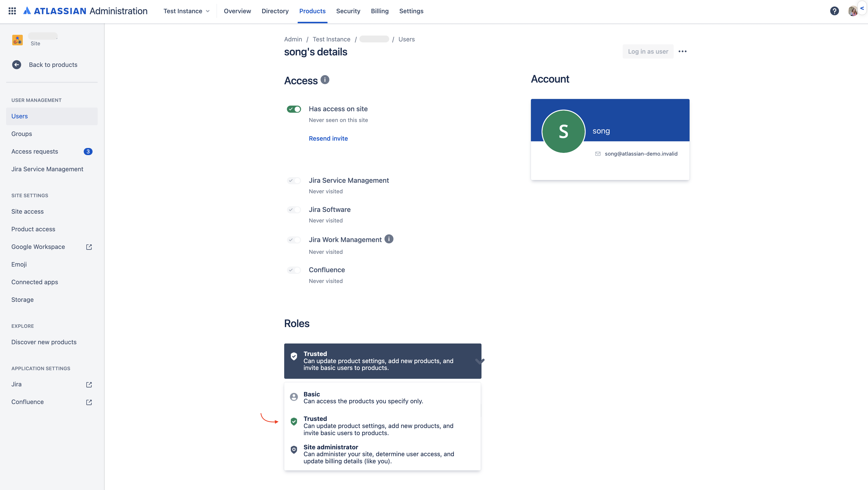Click the info icon next to Jira Work Management
Screen dimensions: 868x490
tap(389, 239)
